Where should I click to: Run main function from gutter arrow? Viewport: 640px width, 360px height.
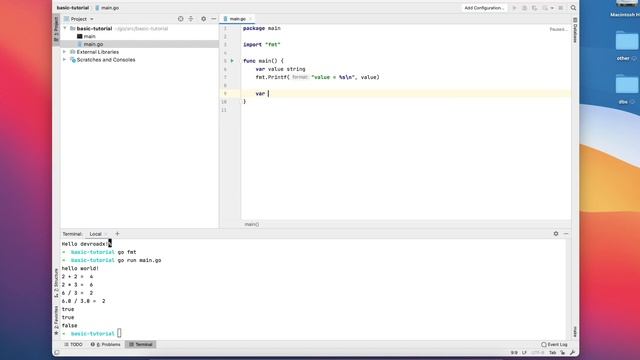coord(232,61)
